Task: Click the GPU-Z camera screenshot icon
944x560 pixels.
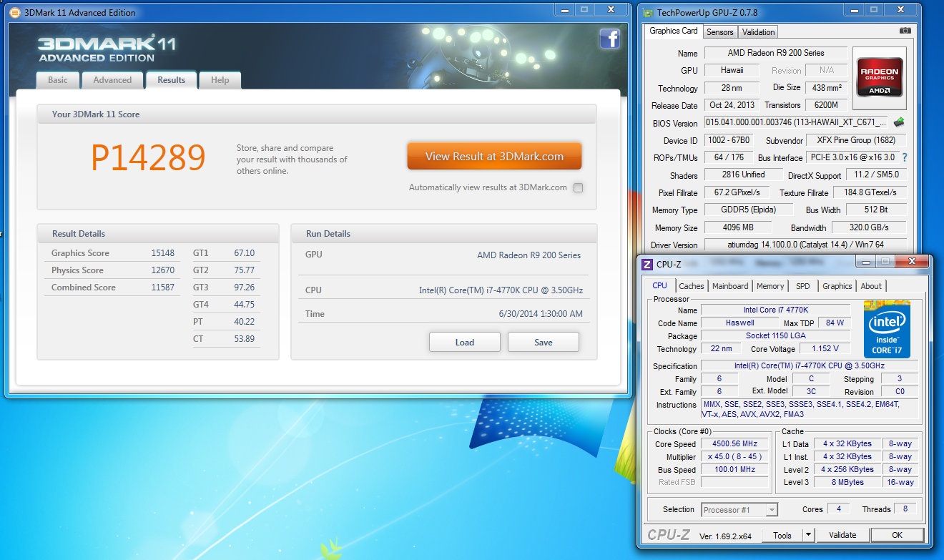Action: click(905, 31)
